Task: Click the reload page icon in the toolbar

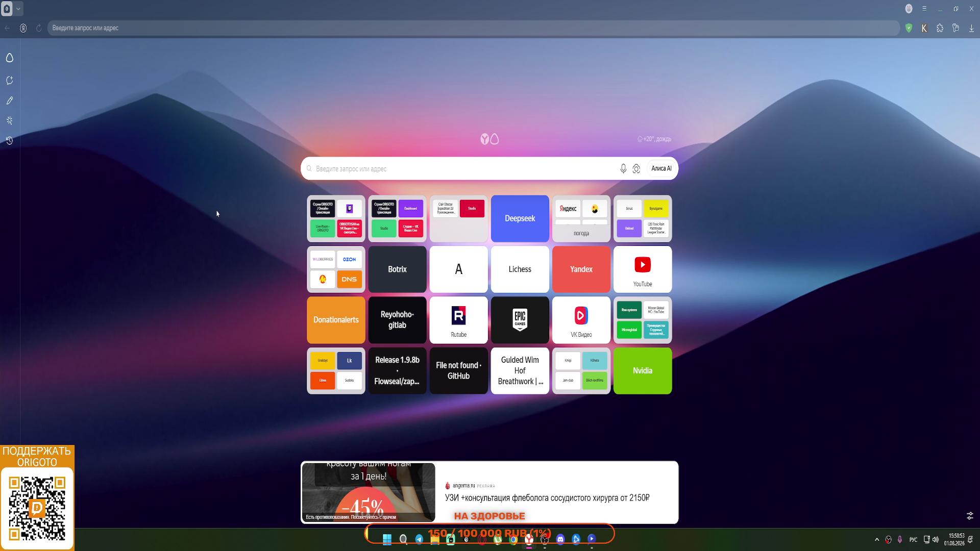Action: coord(39,28)
